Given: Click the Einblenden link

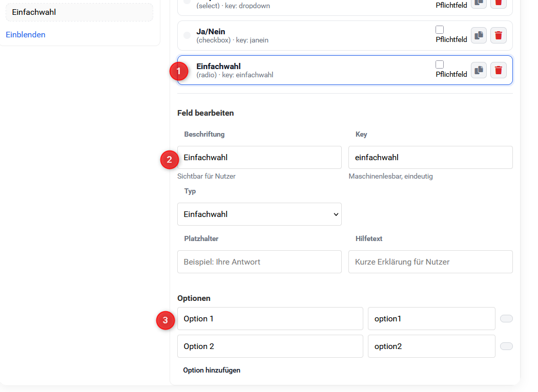Looking at the screenshot, I should 26,35.
